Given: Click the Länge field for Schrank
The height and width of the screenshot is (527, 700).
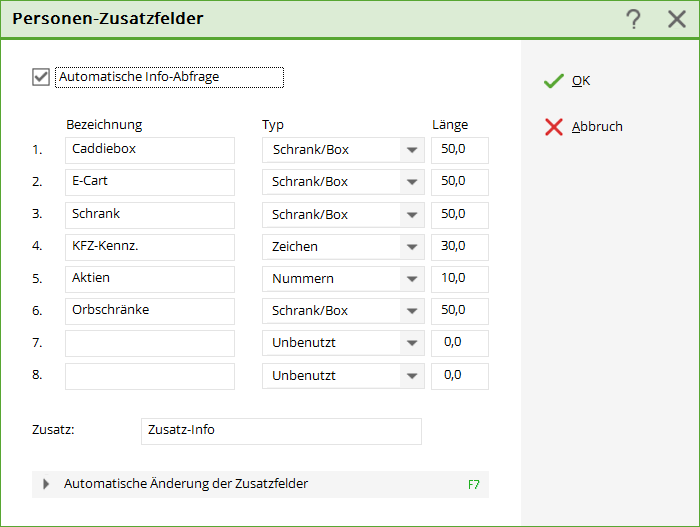Looking at the screenshot, I should pyautogui.click(x=460, y=215).
